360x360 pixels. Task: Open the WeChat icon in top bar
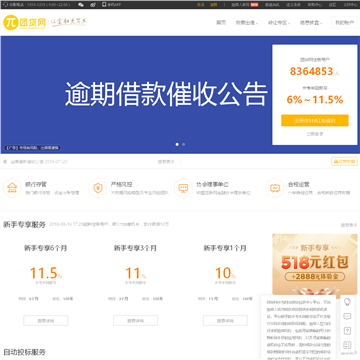tap(81, 5)
